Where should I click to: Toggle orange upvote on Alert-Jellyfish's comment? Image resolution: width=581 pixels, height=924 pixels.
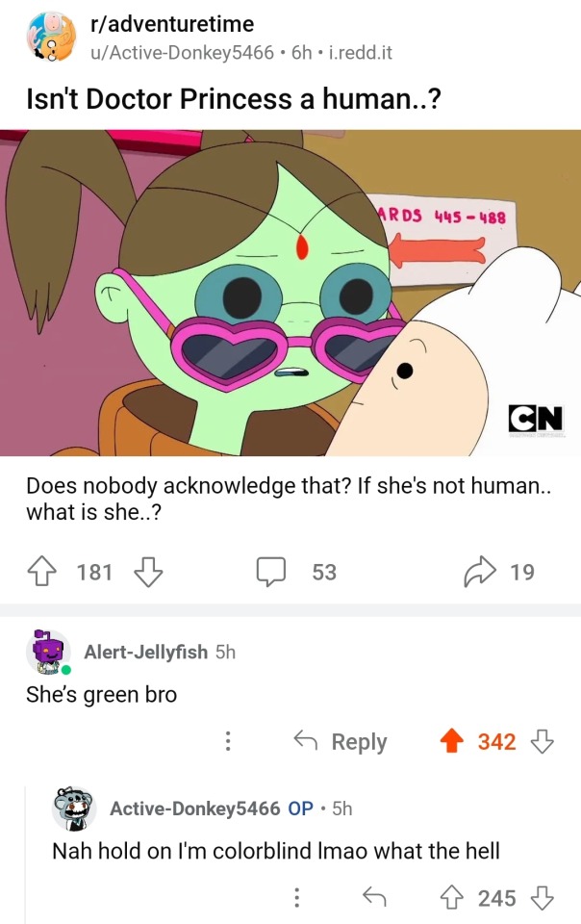(x=452, y=741)
